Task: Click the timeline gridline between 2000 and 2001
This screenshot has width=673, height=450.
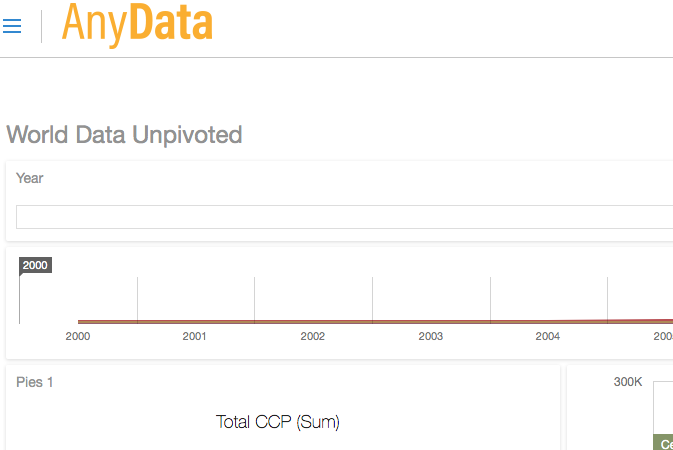Action: (x=137, y=300)
